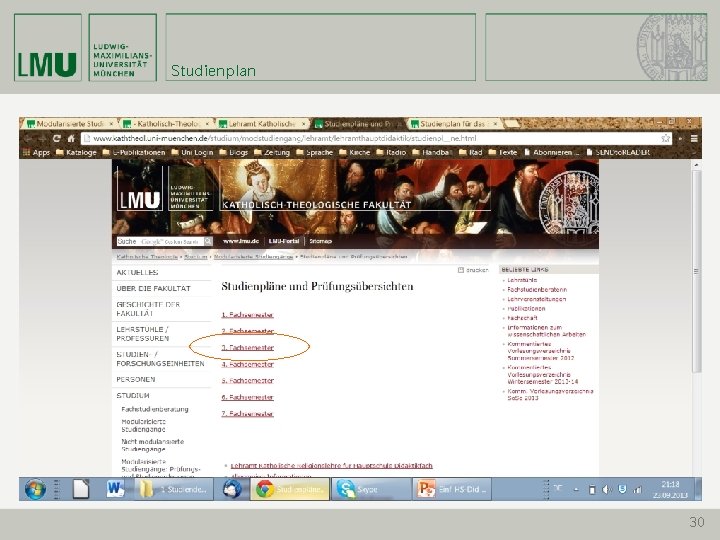Select the 'Studienpläne und Pr' browser tab
This screenshot has height=540, width=720.
[x=358, y=124]
